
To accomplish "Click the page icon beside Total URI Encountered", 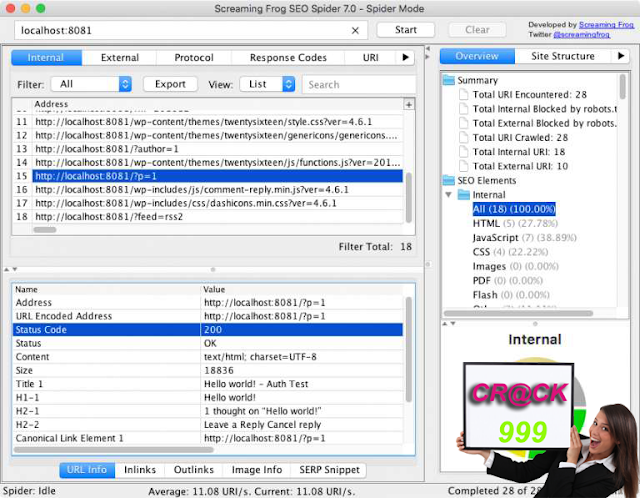I will coord(464,95).
